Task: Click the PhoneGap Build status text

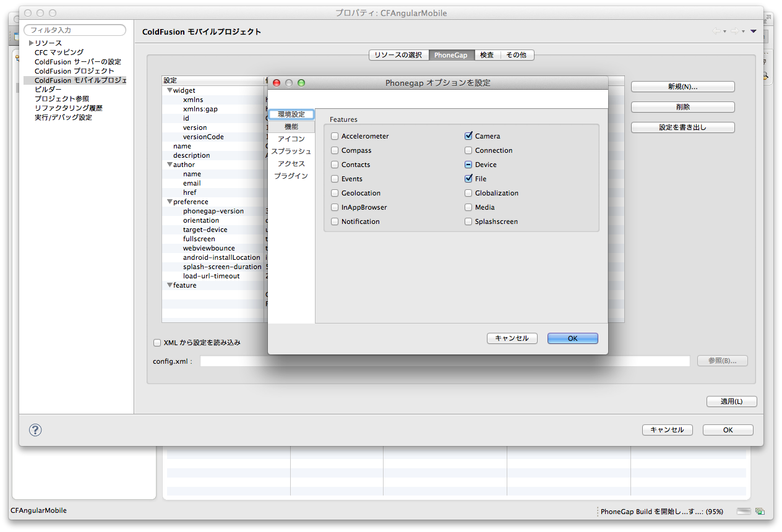Action: [x=661, y=512]
